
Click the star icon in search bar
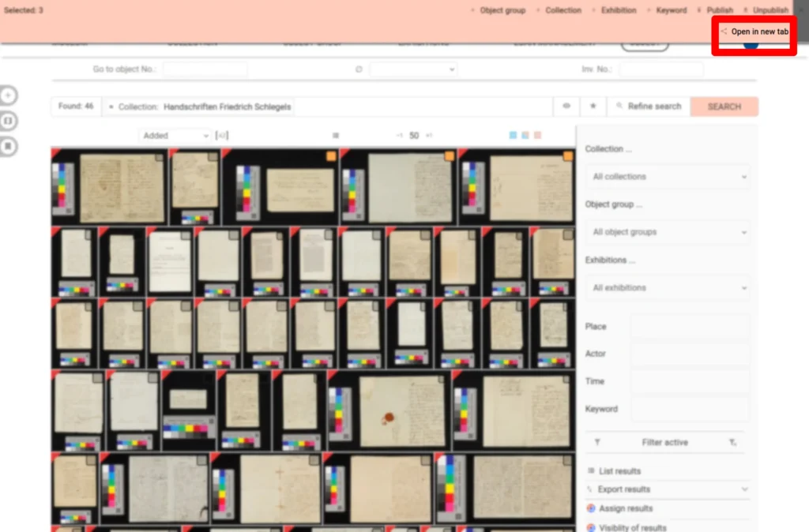point(593,107)
